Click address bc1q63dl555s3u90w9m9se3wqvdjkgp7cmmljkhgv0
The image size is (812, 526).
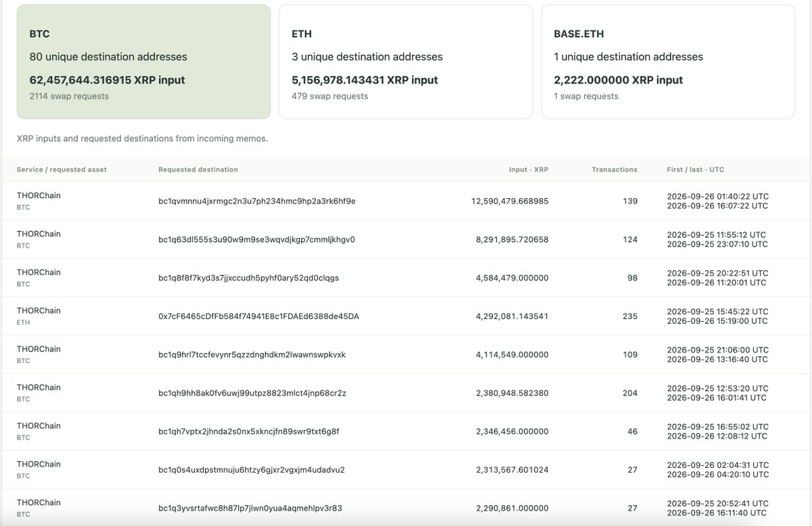tap(256, 239)
